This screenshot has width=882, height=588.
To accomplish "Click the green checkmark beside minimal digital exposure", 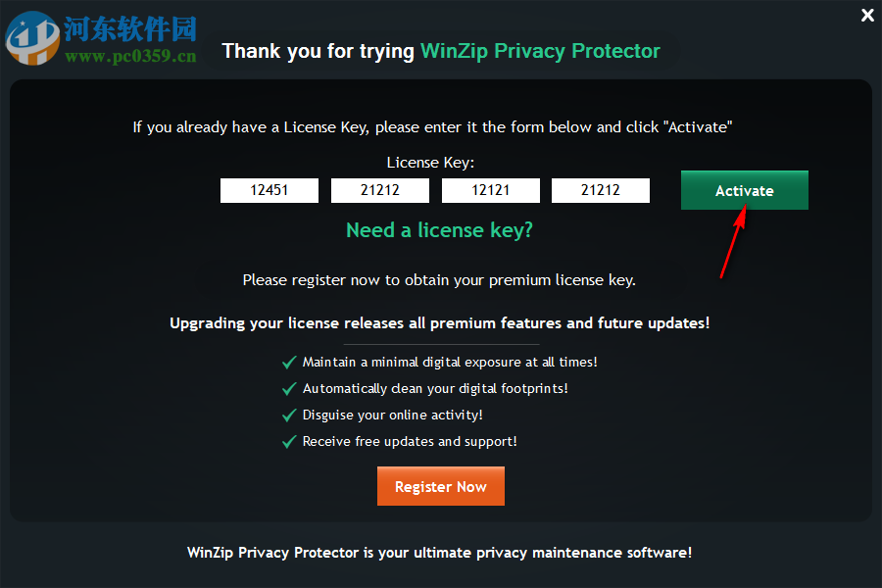I will (289, 362).
